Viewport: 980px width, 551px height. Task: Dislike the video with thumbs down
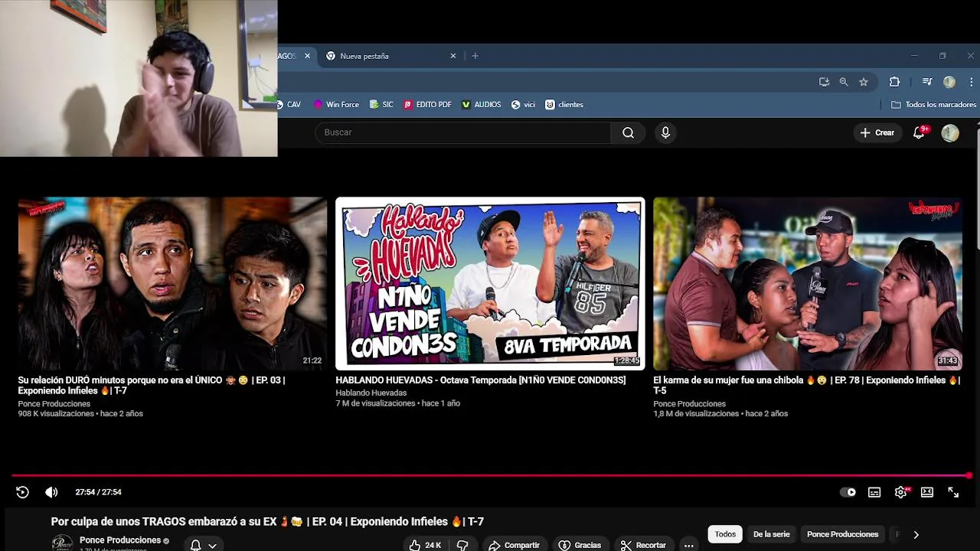pyautogui.click(x=462, y=545)
